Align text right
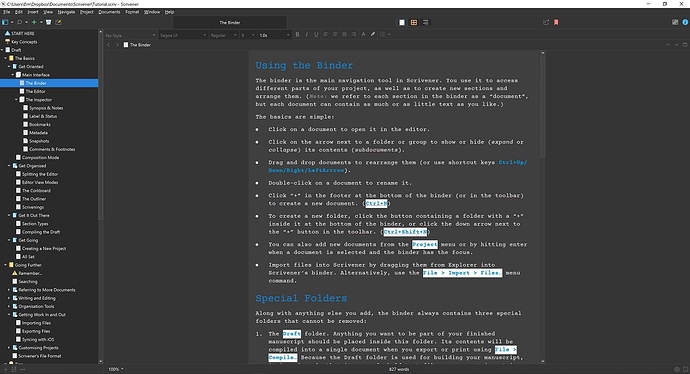 [353, 35]
